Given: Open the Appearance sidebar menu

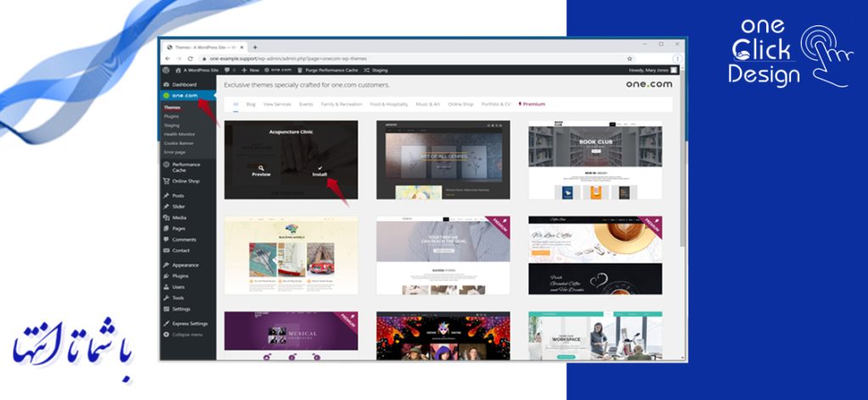Looking at the screenshot, I should (185, 265).
